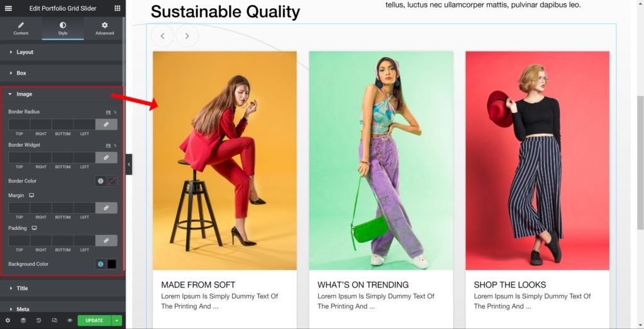This screenshot has height=329, width=644.
Task: Toggle linked values for Border Radius
Action: point(106,125)
